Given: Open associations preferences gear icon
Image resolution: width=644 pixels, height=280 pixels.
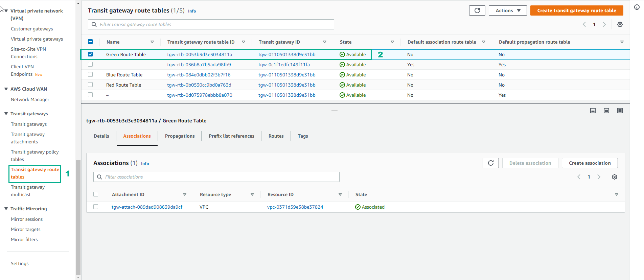Looking at the screenshot, I should tap(615, 177).
